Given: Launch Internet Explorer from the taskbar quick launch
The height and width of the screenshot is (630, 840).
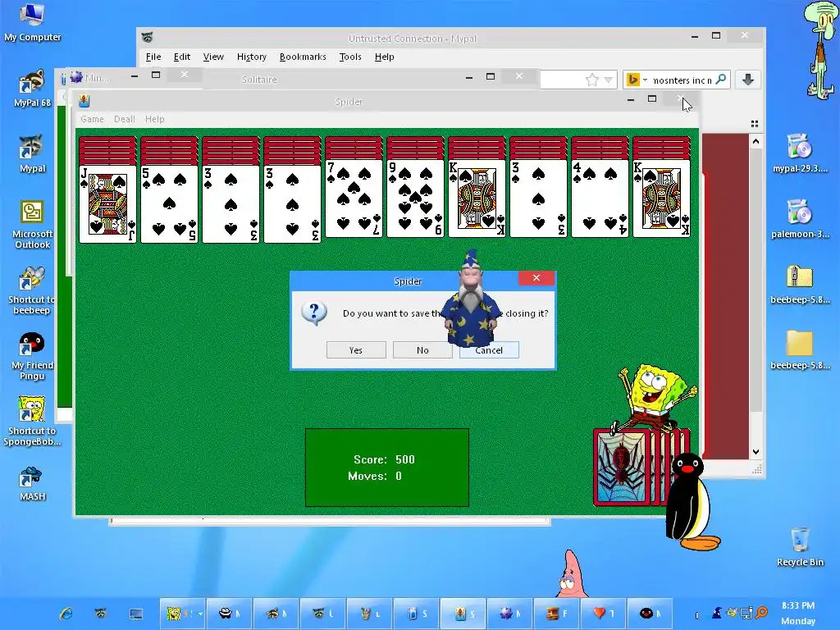Looking at the screenshot, I should coord(66,614).
